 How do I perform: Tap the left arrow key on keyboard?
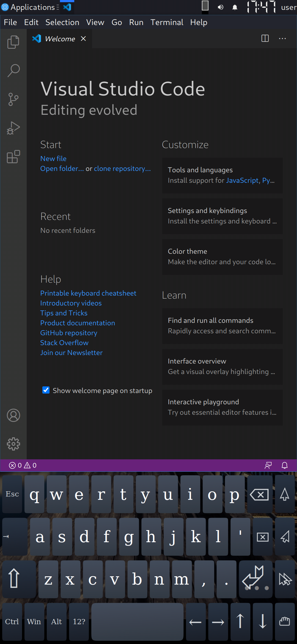point(196,622)
